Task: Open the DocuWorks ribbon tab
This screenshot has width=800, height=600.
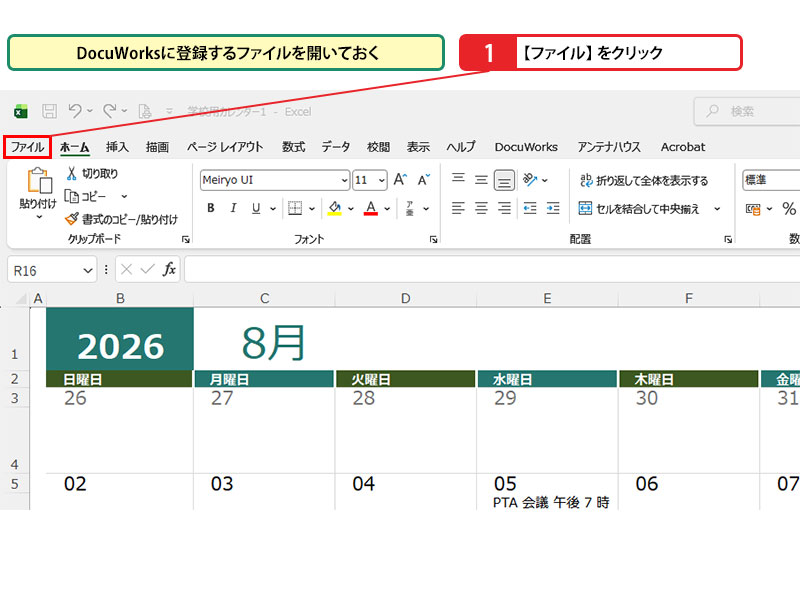Action: (x=526, y=147)
